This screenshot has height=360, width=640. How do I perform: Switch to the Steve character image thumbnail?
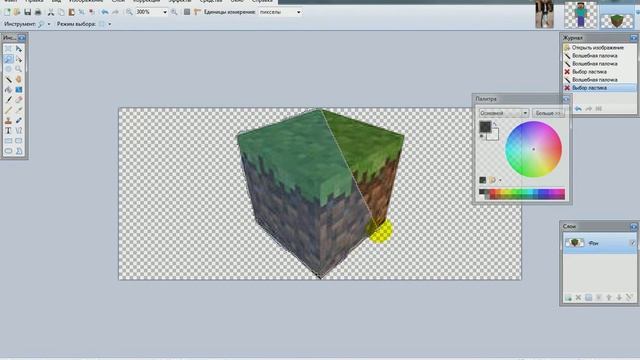tap(580, 15)
